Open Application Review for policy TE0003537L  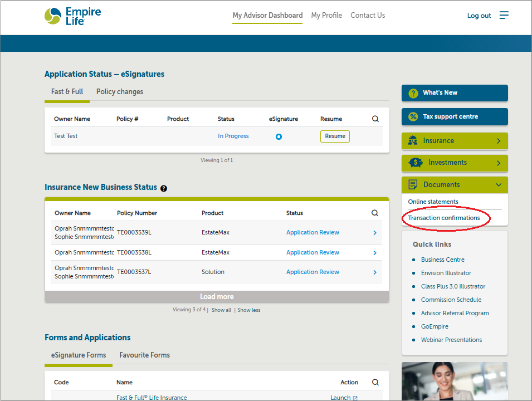(x=313, y=272)
